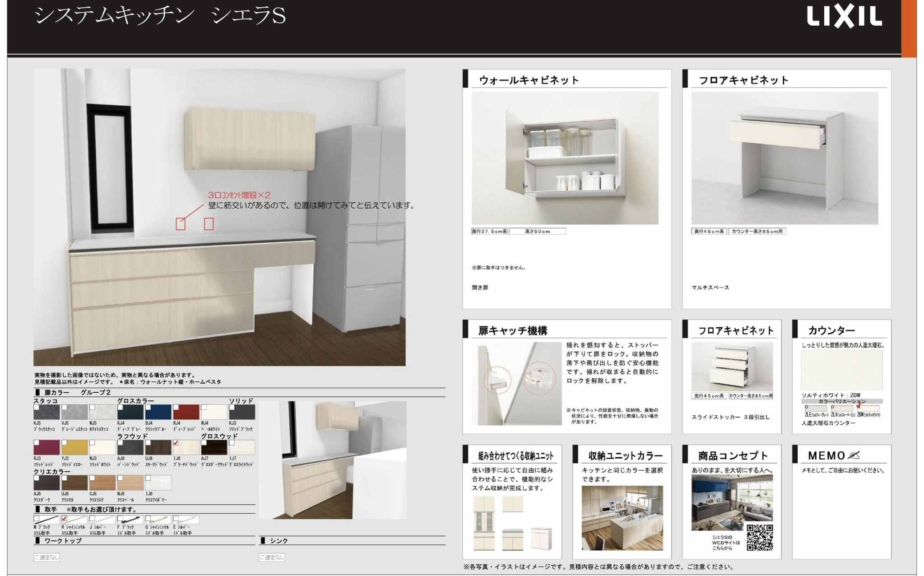Open the 収納ユニットカラー kitchen photo
This screenshot has width=924, height=576.
tap(622, 518)
